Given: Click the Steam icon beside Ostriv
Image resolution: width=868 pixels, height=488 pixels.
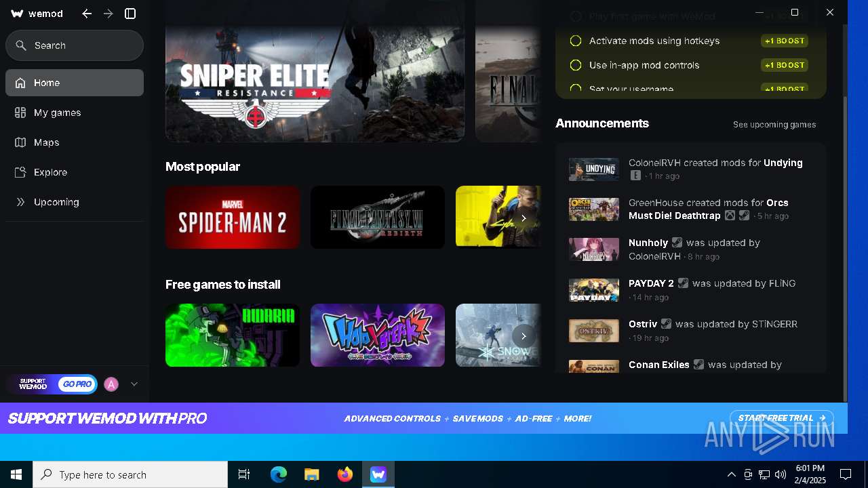Looking at the screenshot, I should click(x=667, y=324).
